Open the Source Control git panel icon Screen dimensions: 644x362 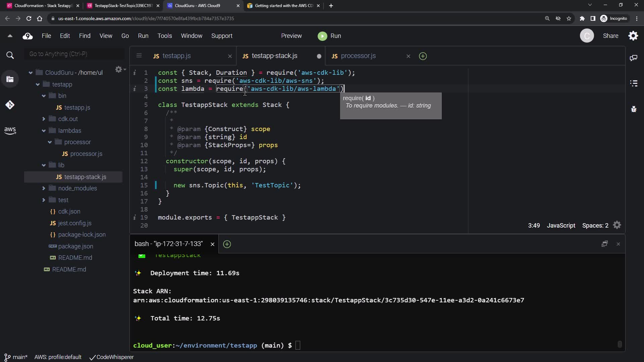pyautogui.click(x=10, y=105)
